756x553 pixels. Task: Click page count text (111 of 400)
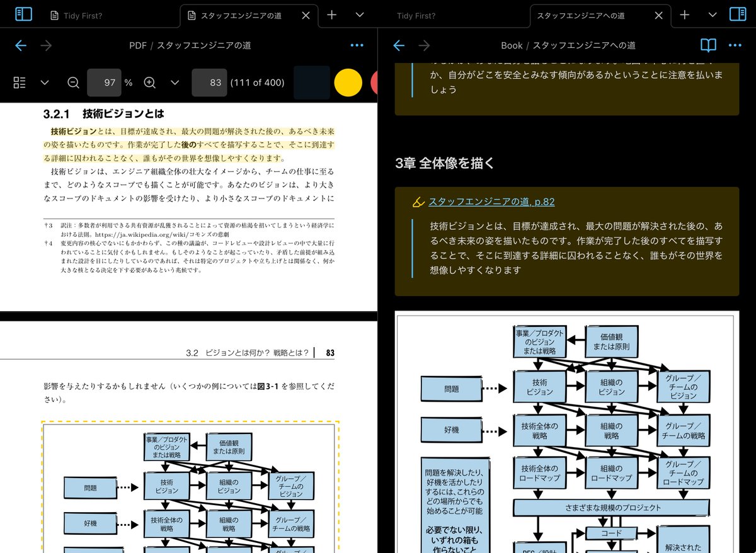coord(257,83)
